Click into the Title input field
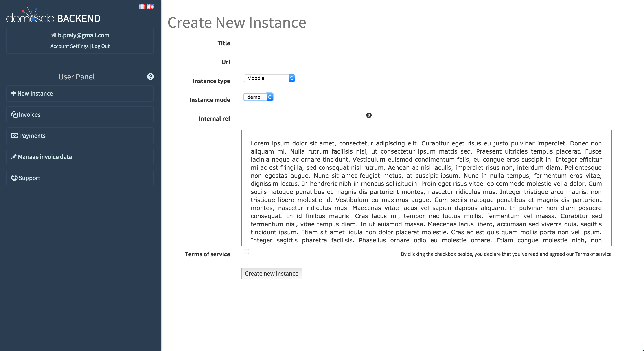The width and height of the screenshot is (644, 351). [304, 41]
